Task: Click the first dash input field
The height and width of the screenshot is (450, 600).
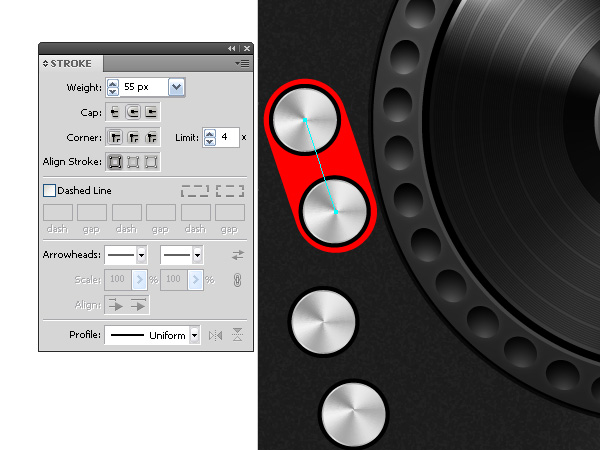Action: pos(58,212)
